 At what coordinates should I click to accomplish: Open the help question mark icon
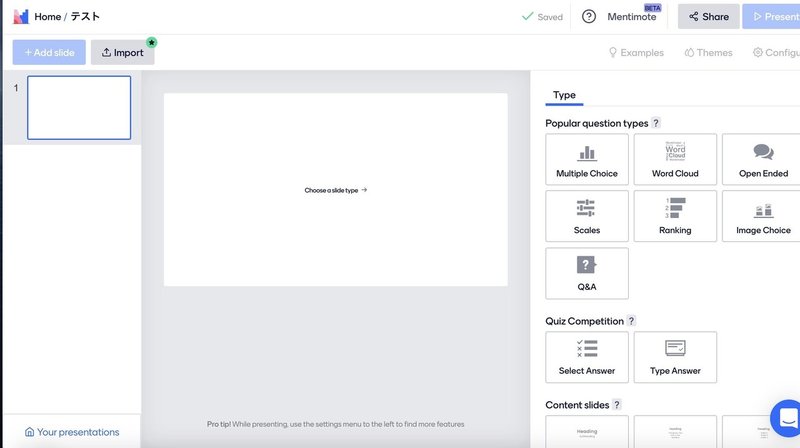click(589, 17)
